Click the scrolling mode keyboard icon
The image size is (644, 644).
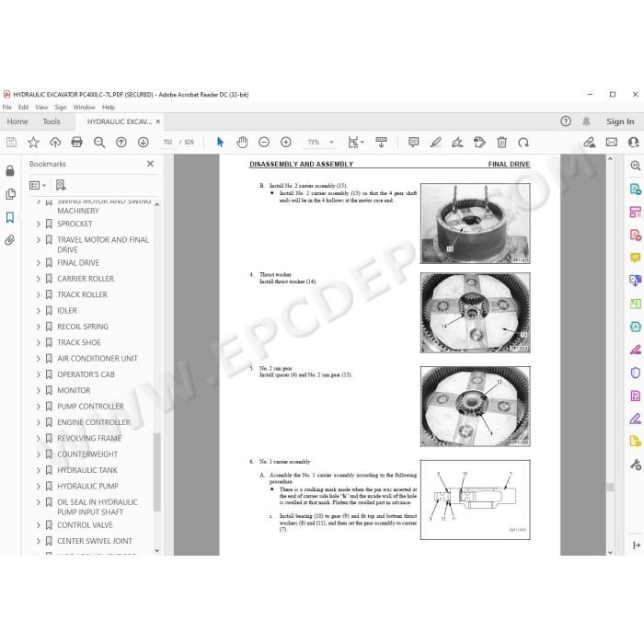[381, 142]
